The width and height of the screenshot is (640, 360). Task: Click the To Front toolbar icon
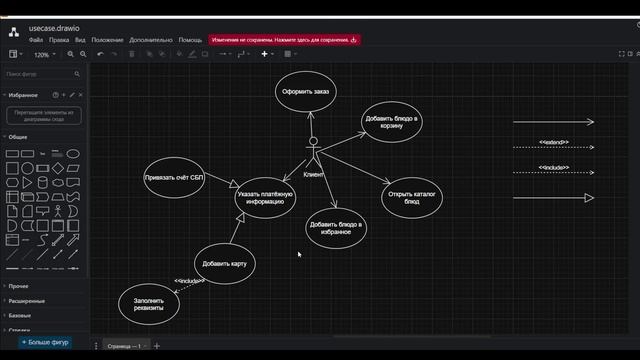pyautogui.click(x=149, y=54)
